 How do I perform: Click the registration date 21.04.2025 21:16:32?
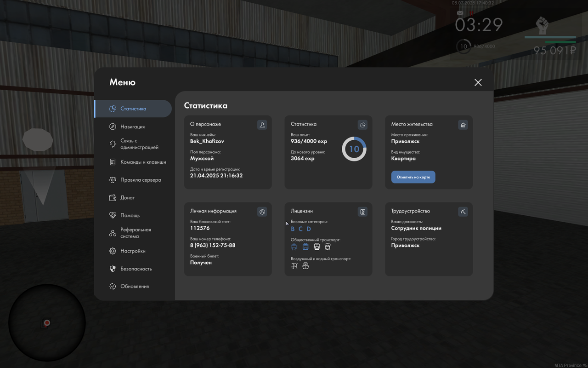(216, 176)
